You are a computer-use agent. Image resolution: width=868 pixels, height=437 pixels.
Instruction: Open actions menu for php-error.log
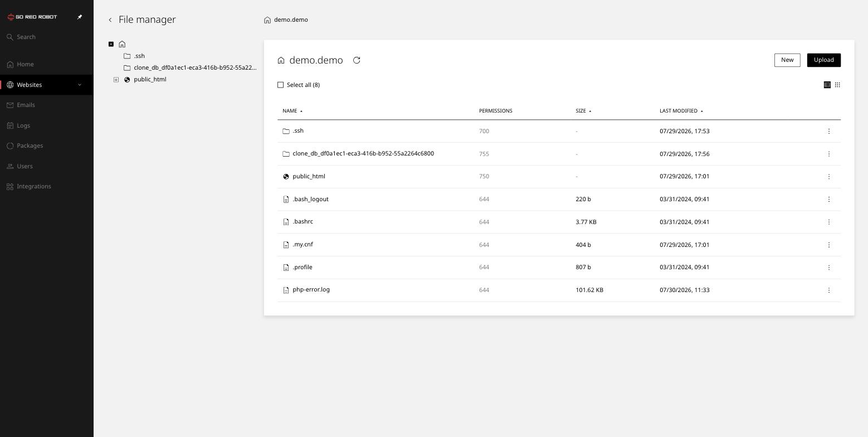pos(829,290)
